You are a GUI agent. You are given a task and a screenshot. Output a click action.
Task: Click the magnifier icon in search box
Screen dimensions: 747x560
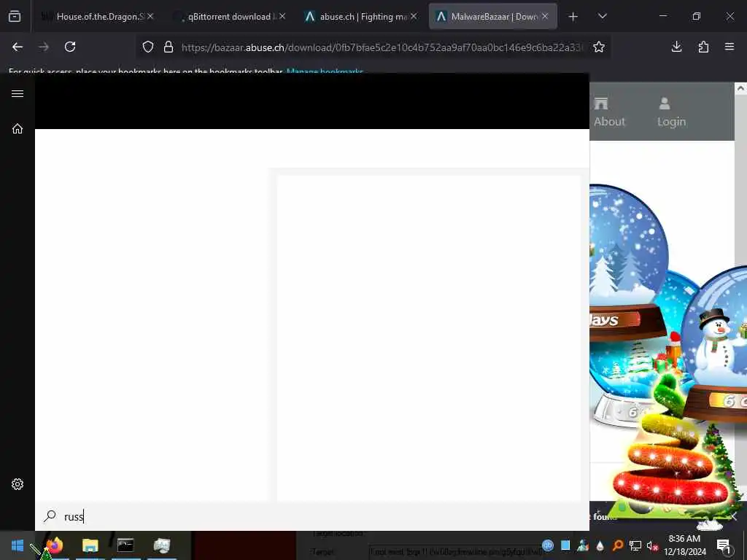pyautogui.click(x=50, y=516)
